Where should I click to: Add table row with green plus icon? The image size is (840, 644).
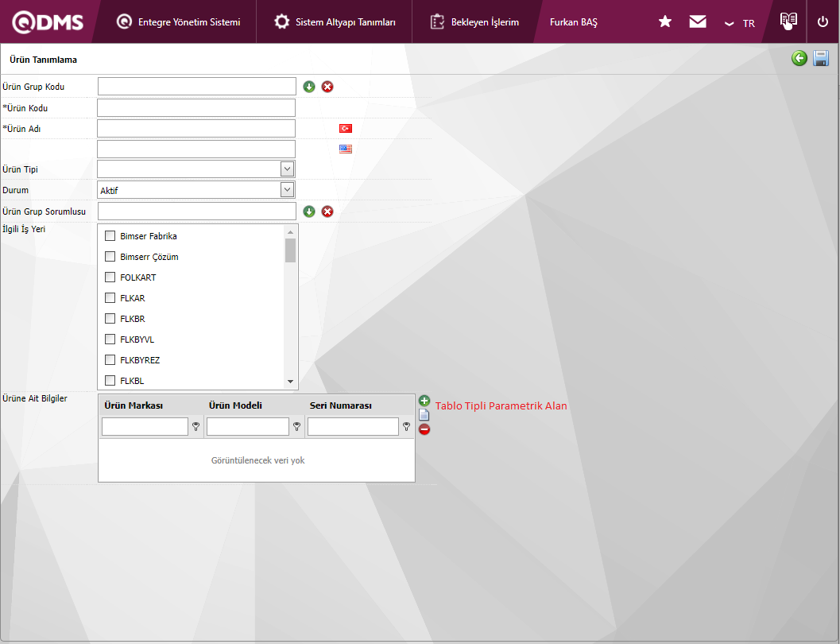coord(424,401)
